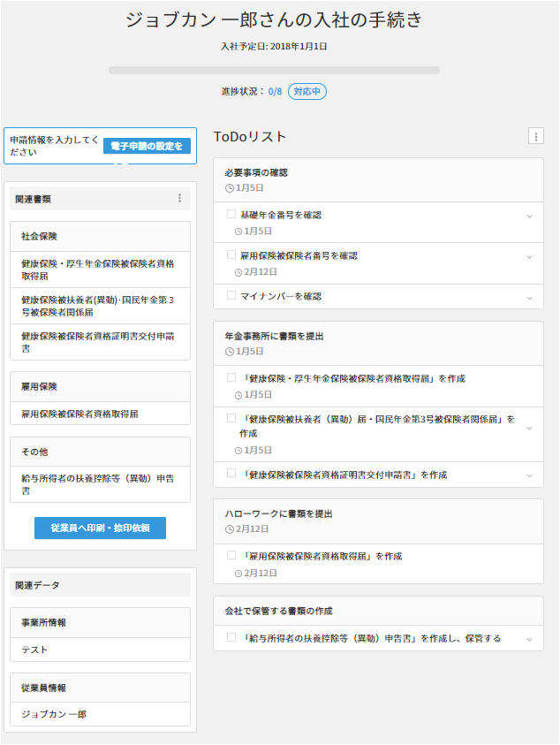
Task: Open the 関連書類 panel three-dot menu
Action: [x=179, y=199]
